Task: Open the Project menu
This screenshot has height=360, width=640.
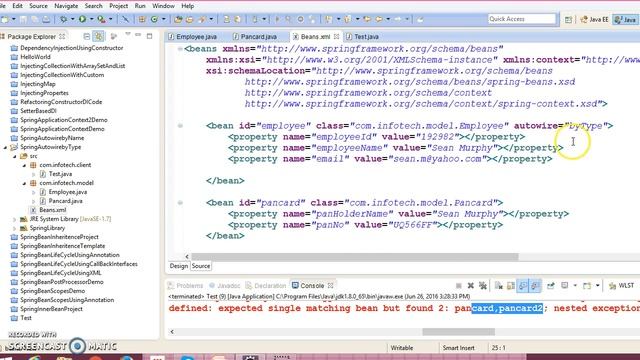Action: click(x=118, y=6)
